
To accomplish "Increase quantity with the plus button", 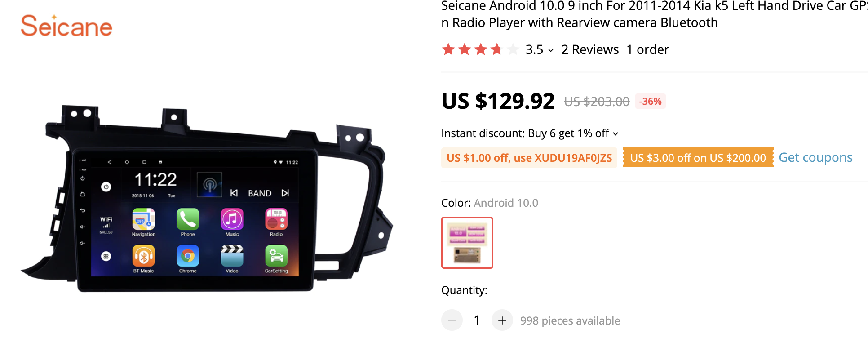I will (x=502, y=320).
